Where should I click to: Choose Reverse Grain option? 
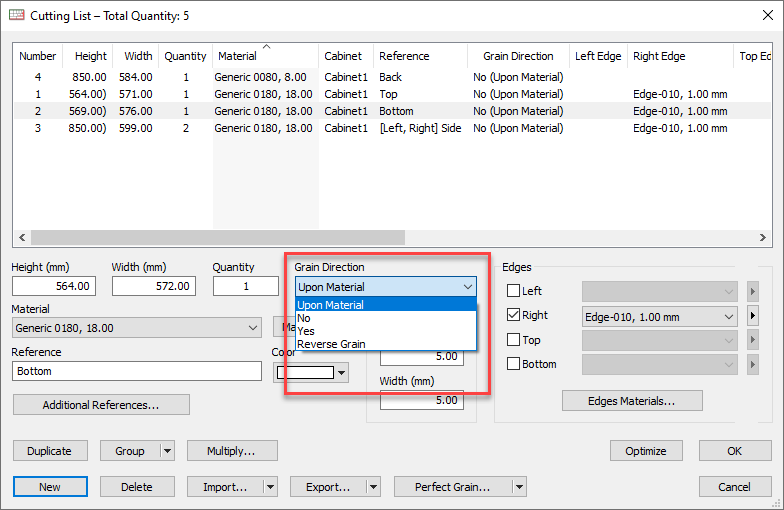tap(386, 344)
